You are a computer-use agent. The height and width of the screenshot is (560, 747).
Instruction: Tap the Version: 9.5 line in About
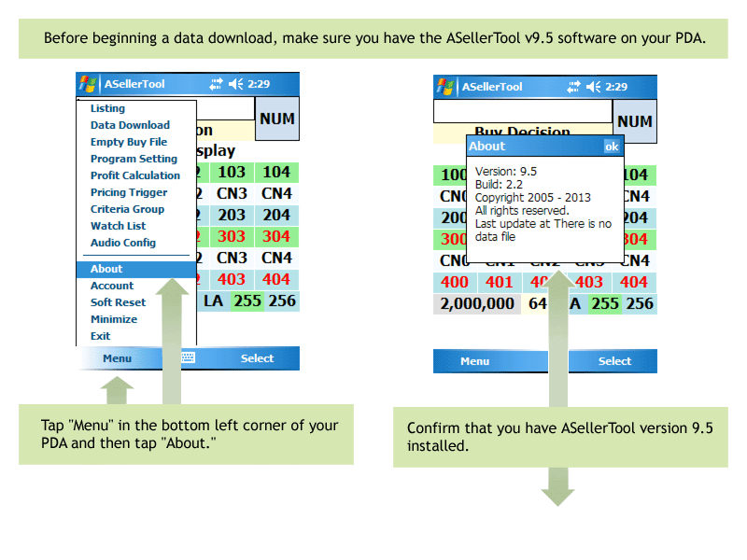pos(506,172)
